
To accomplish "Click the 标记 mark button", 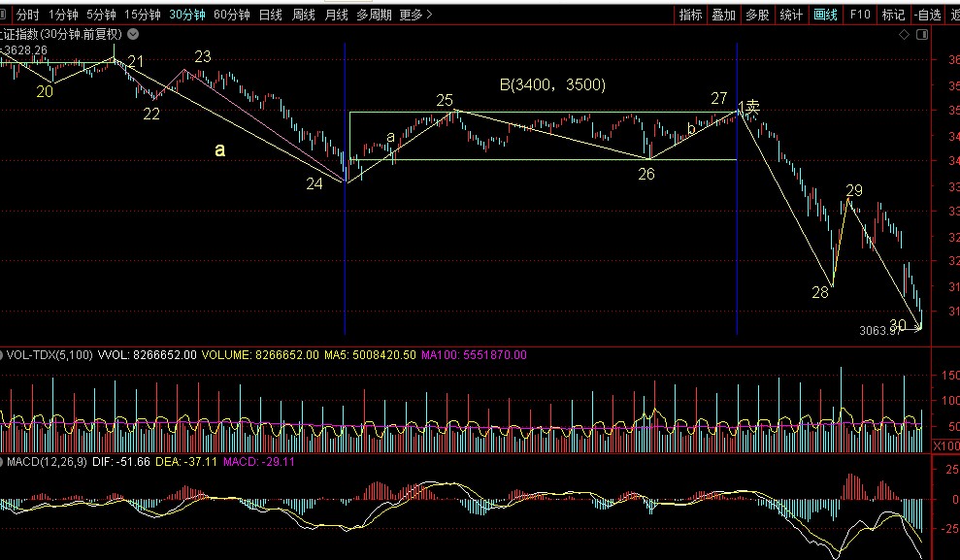I will [893, 15].
